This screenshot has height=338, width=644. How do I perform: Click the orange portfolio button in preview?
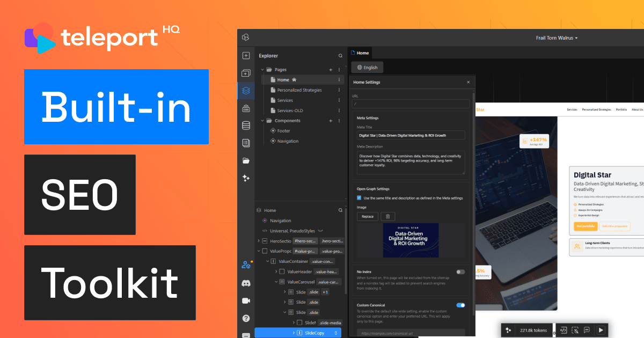(x=585, y=226)
